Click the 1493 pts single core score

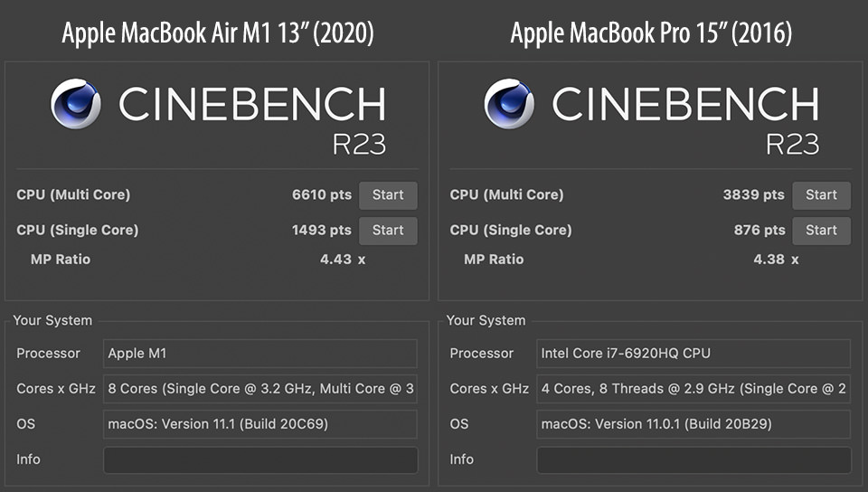pos(322,231)
